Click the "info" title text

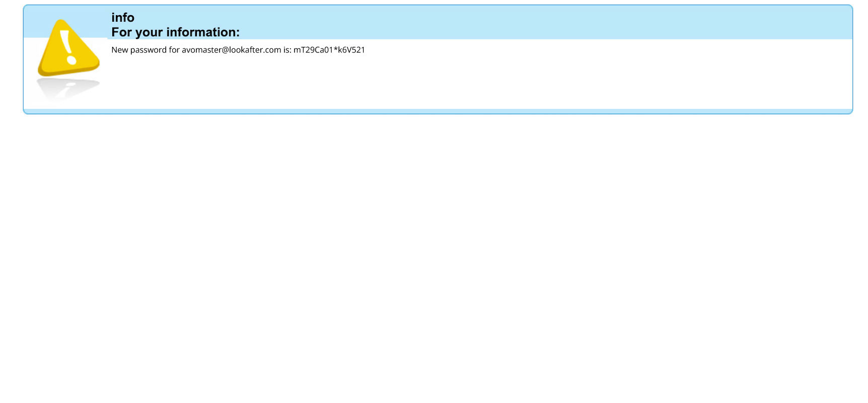click(122, 18)
